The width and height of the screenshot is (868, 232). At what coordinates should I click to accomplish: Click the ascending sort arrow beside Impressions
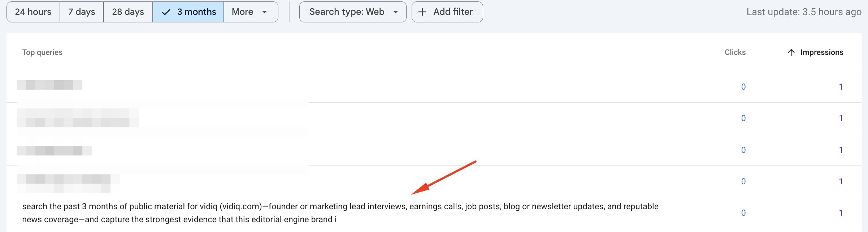[x=791, y=52]
